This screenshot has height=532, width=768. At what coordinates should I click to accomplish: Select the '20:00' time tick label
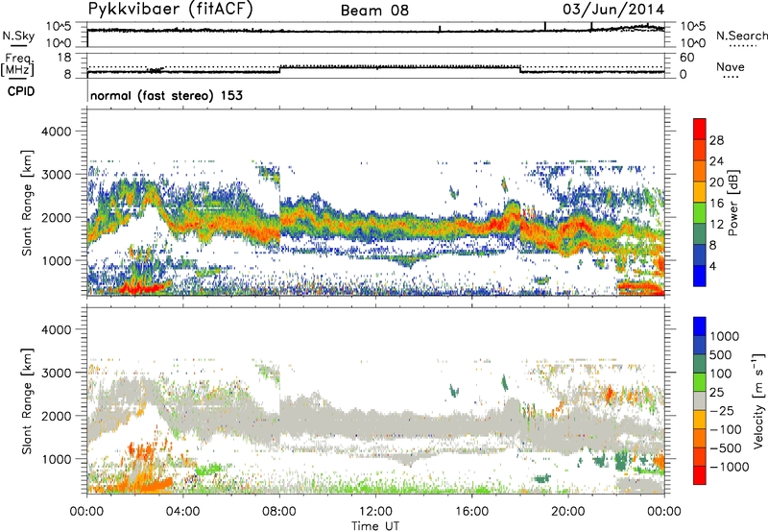[x=568, y=512]
